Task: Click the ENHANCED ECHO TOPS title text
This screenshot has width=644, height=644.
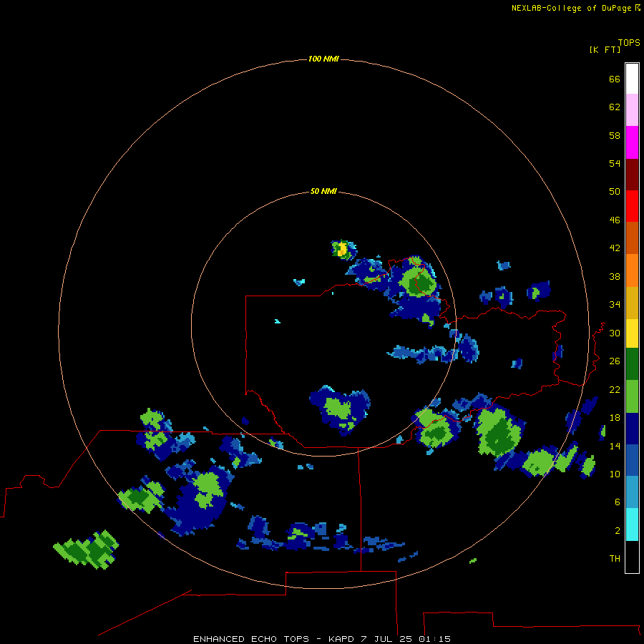Action: pyautogui.click(x=251, y=639)
